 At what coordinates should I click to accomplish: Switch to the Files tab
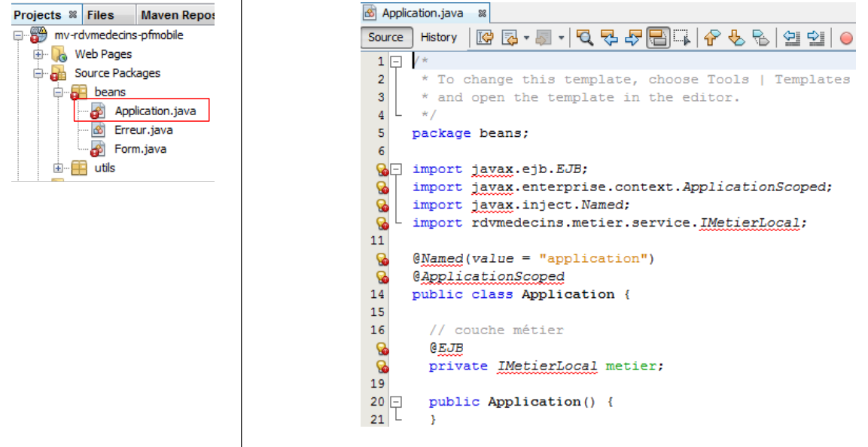coord(100,14)
